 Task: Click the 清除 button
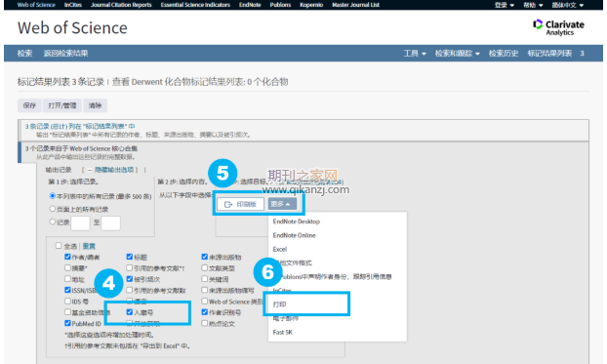coord(95,105)
